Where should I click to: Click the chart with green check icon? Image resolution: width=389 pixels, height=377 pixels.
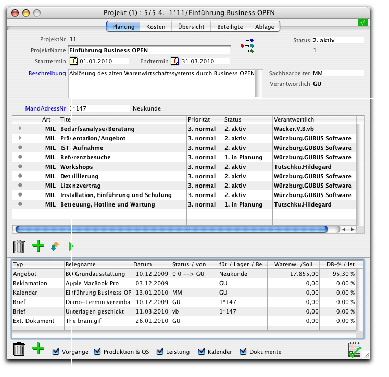click(354, 350)
